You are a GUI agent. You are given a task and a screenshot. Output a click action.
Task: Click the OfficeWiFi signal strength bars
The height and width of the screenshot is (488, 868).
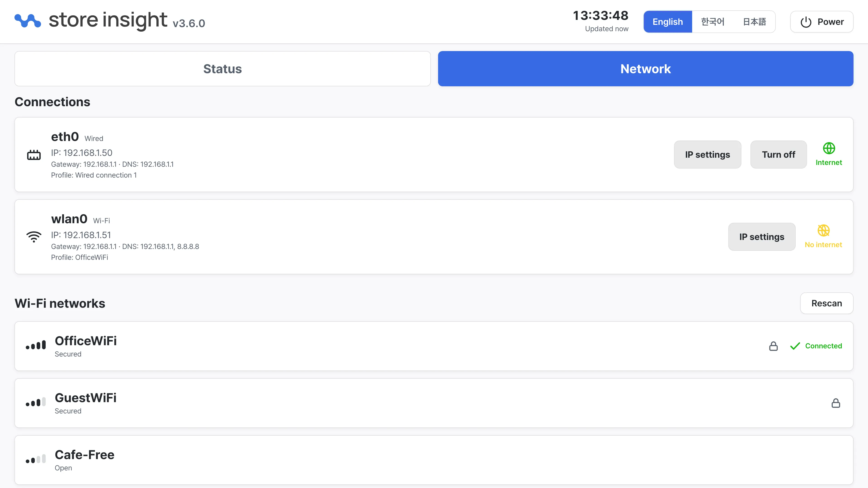(x=36, y=345)
